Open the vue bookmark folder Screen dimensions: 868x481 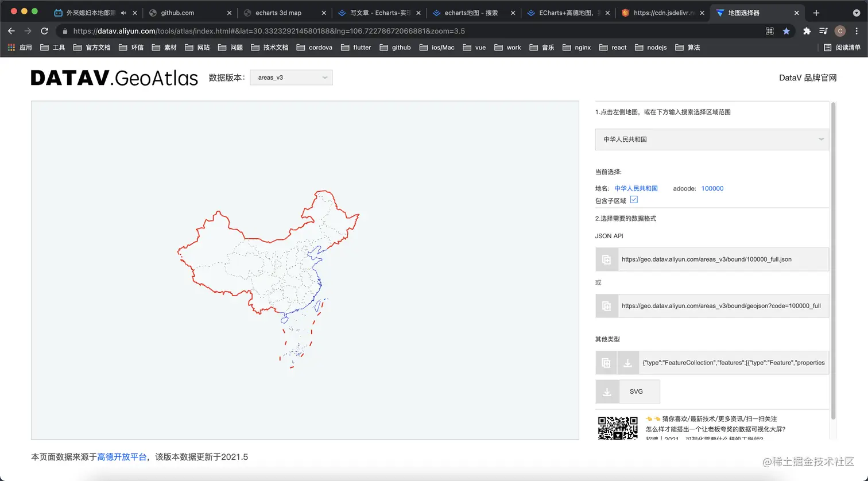coord(475,48)
